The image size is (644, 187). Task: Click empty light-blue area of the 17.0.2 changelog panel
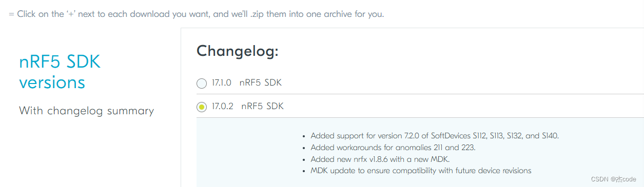(x=246, y=154)
